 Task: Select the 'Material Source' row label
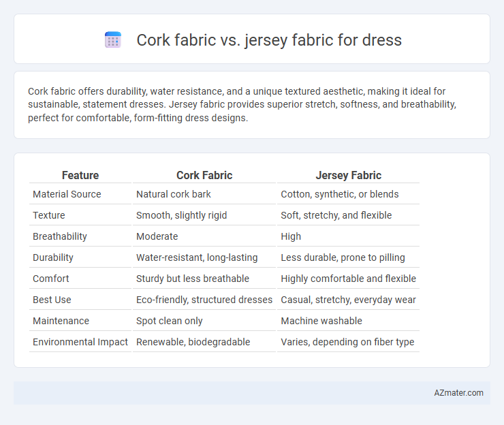coord(67,194)
